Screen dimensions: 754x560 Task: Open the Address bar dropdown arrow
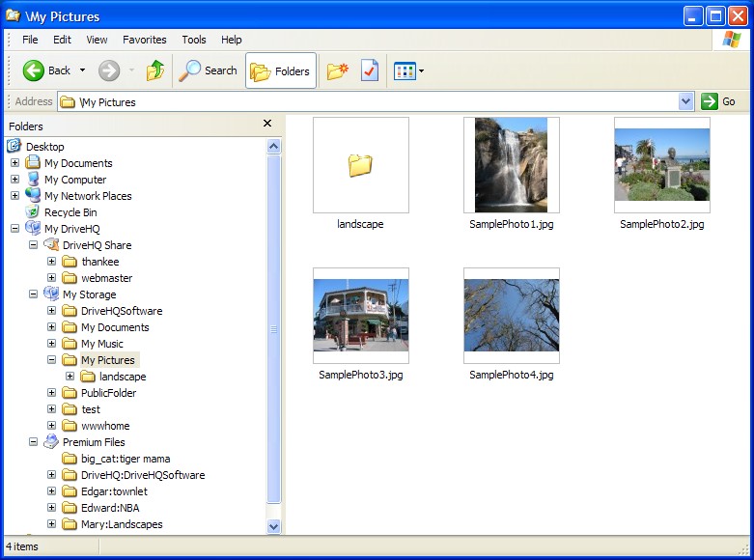pyautogui.click(x=685, y=101)
